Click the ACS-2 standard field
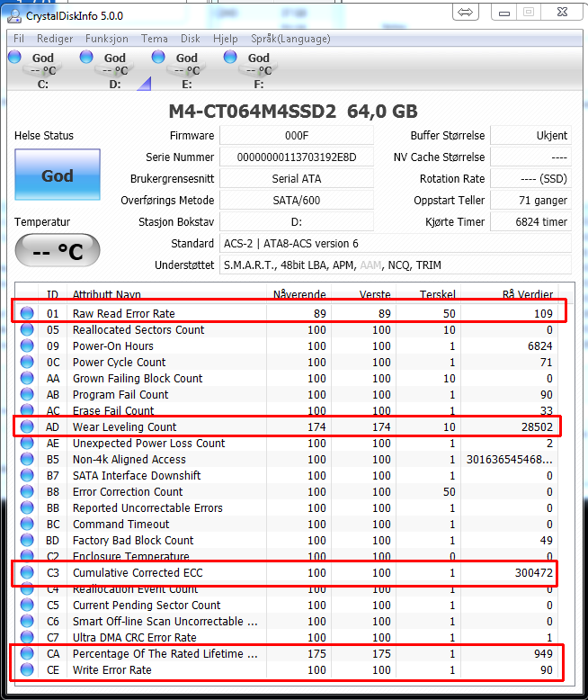Image resolution: width=588 pixels, height=700 pixels. coord(396,243)
